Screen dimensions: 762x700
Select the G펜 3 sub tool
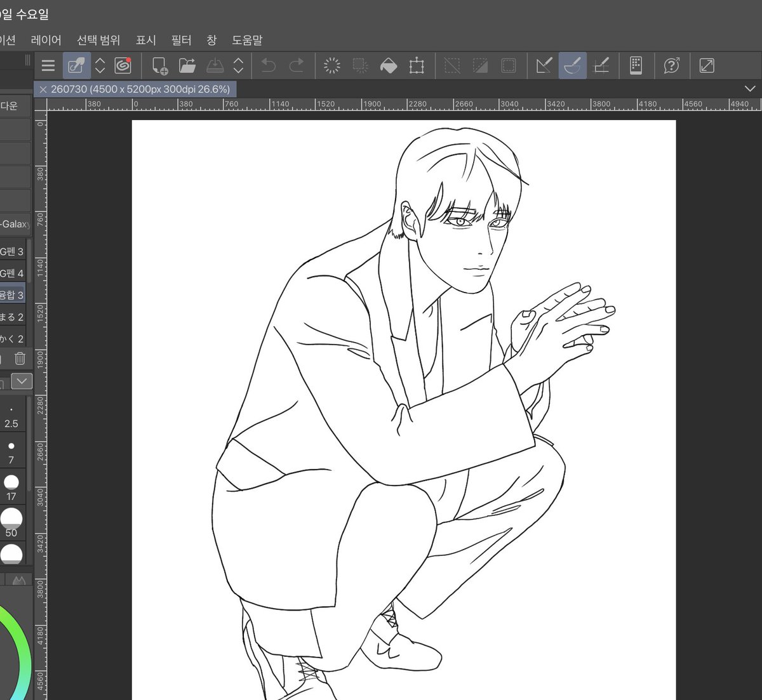[12, 251]
